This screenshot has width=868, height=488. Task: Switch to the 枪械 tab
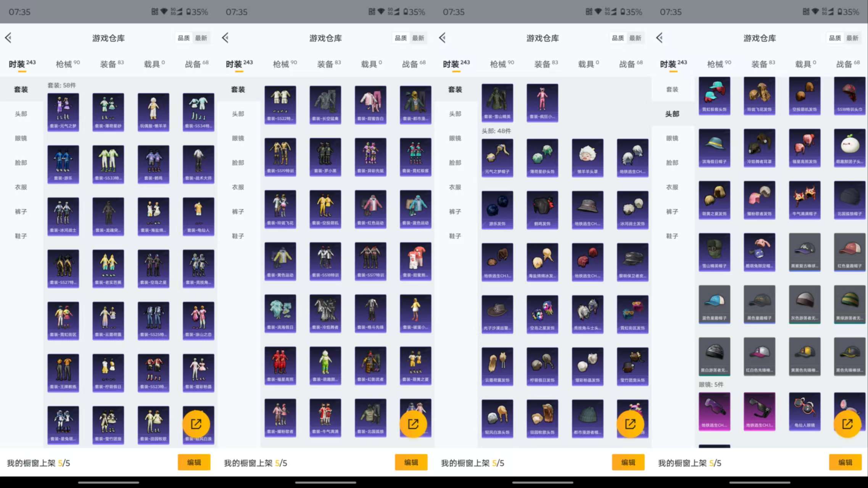65,64
